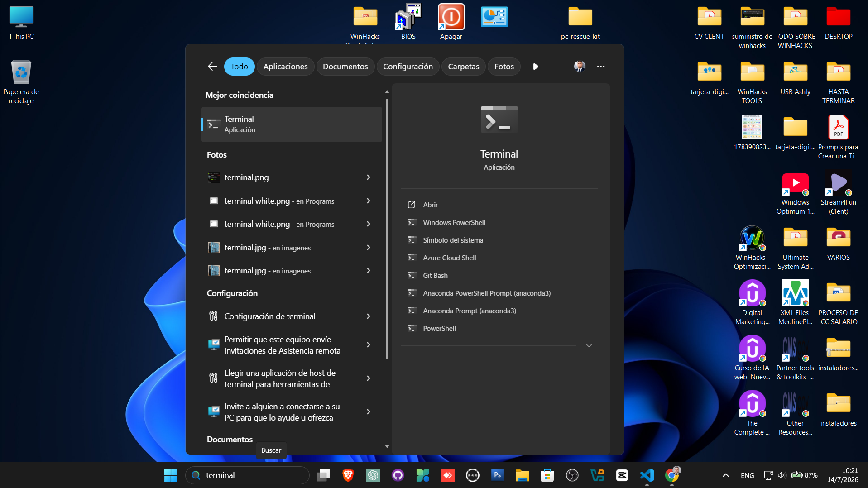Open the clock and date flyout
The width and height of the screenshot is (868, 488).
coord(843,475)
